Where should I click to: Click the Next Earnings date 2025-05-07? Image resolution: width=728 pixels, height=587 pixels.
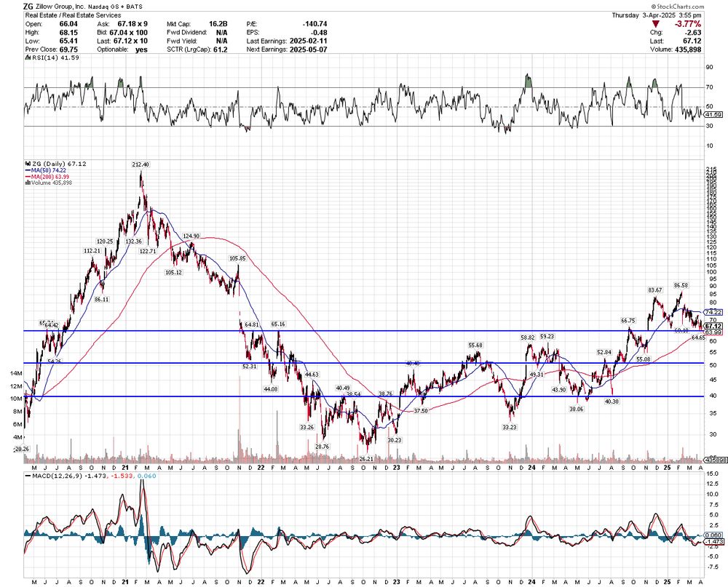pyautogui.click(x=308, y=49)
